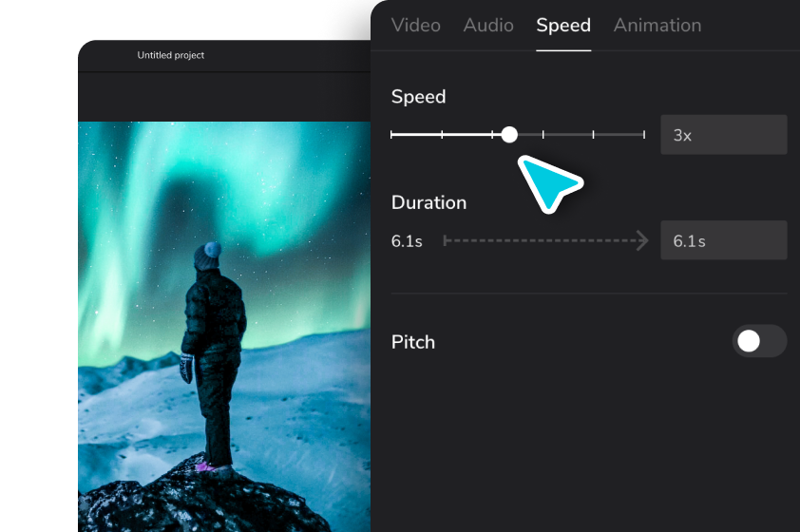
Task: Click the Untitled project title
Action: coord(170,55)
